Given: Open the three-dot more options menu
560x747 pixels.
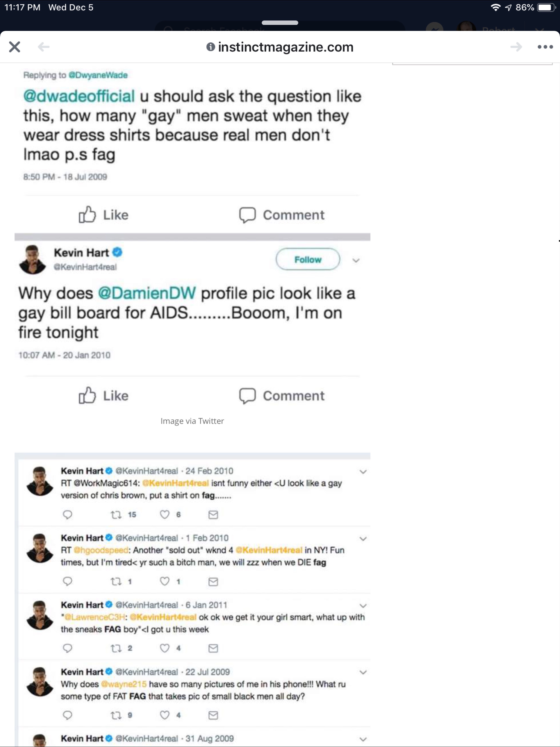Looking at the screenshot, I should click(545, 47).
